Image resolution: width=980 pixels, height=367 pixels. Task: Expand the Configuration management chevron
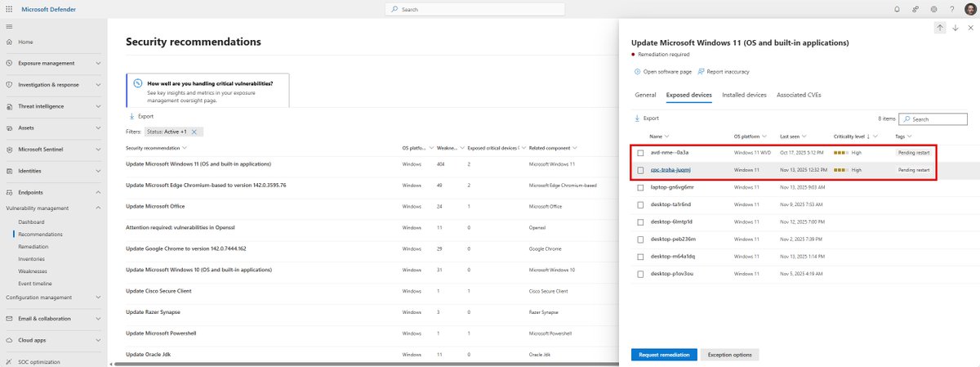[x=98, y=298]
